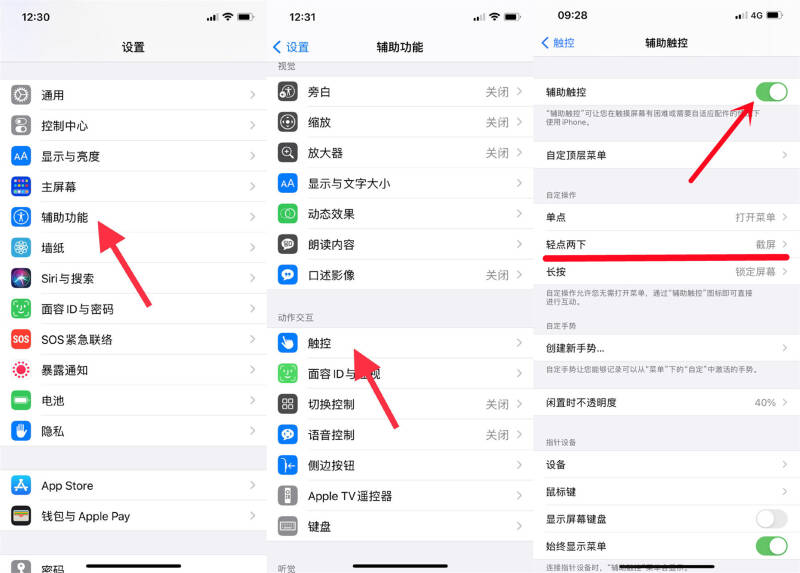Open SOS紧急联络 settings row
The height and width of the screenshot is (573, 800).
point(133,339)
